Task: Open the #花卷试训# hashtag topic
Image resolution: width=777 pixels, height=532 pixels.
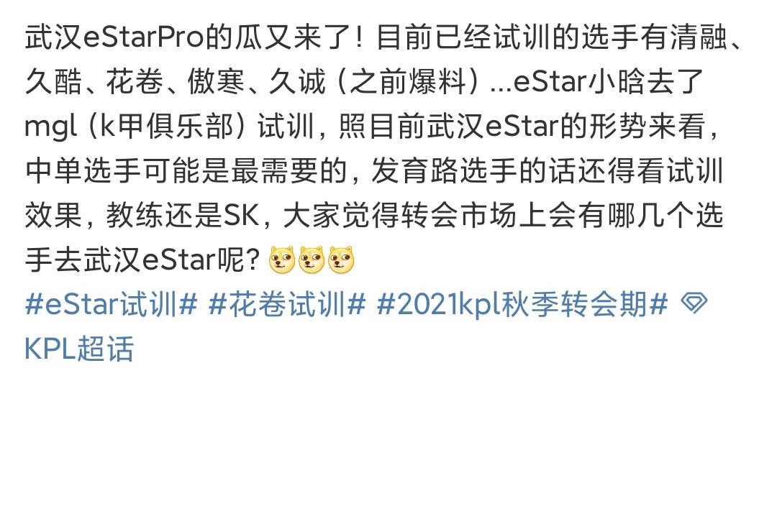Action: coord(287,303)
